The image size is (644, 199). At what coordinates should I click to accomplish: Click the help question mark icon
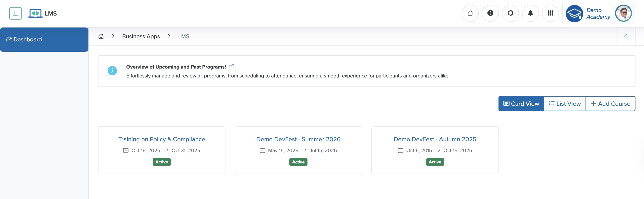click(490, 13)
